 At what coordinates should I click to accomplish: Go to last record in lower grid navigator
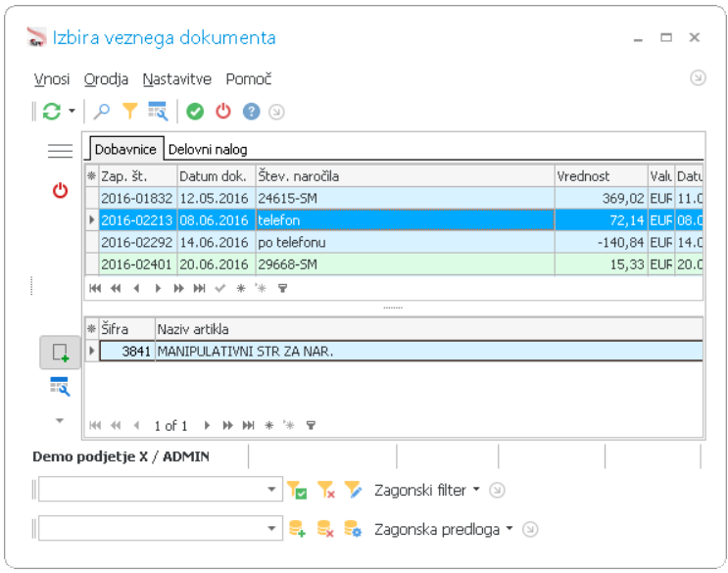pos(249,425)
